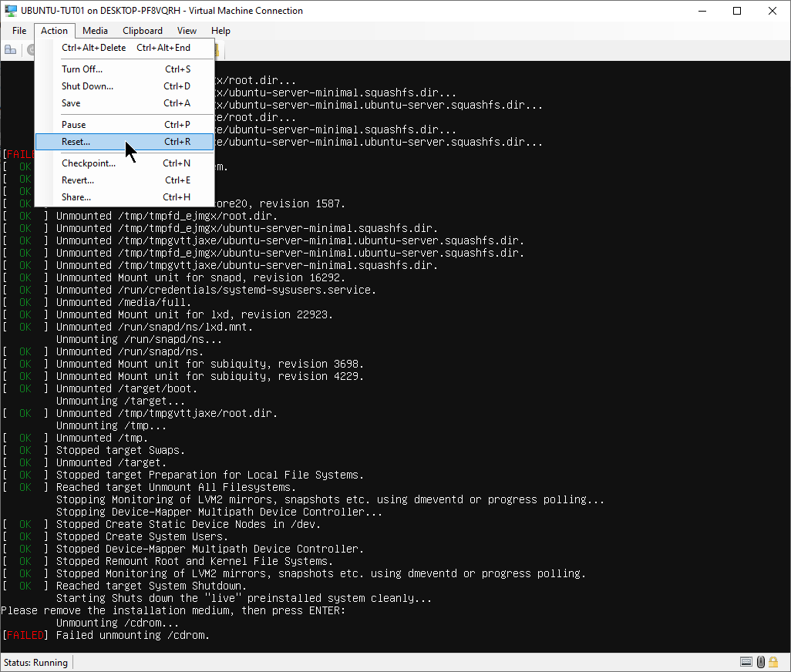Viewport: 791px width, 672px height.
Task: Click 'Stopped target Swaps.' console line
Action: pos(120,450)
